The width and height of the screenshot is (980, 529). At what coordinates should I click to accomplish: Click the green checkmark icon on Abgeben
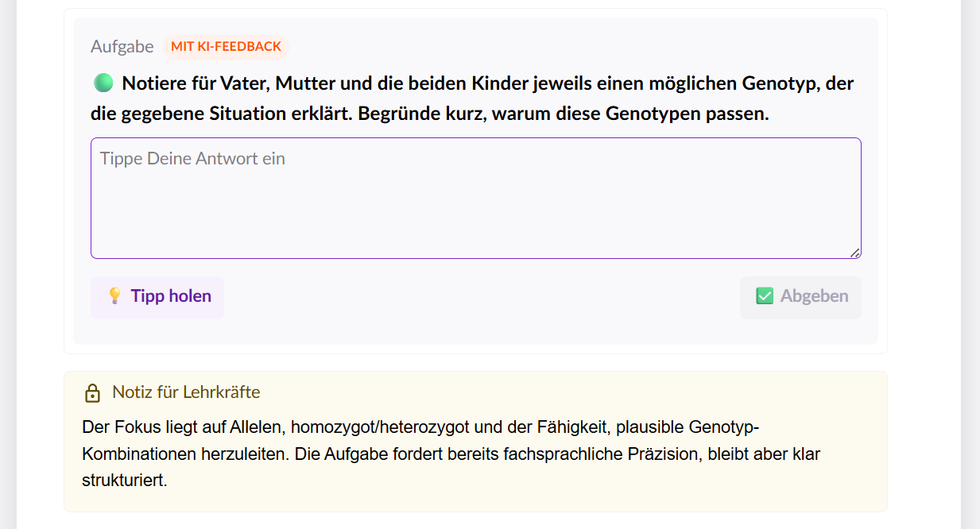click(x=765, y=296)
